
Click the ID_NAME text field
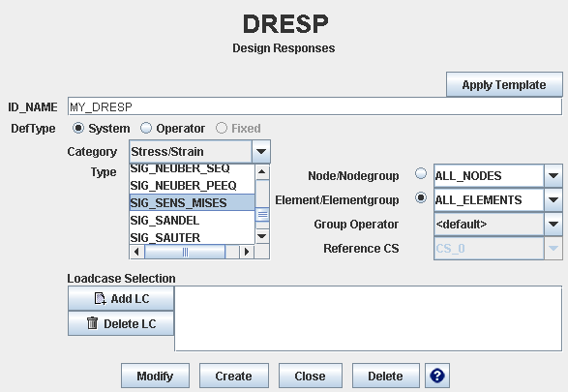pyautogui.click(x=314, y=106)
